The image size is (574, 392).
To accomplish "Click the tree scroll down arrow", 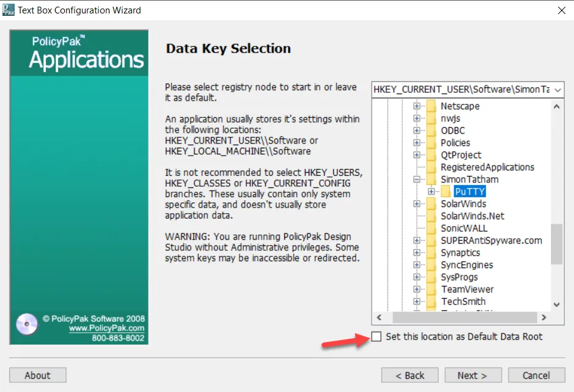I will pyautogui.click(x=557, y=305).
